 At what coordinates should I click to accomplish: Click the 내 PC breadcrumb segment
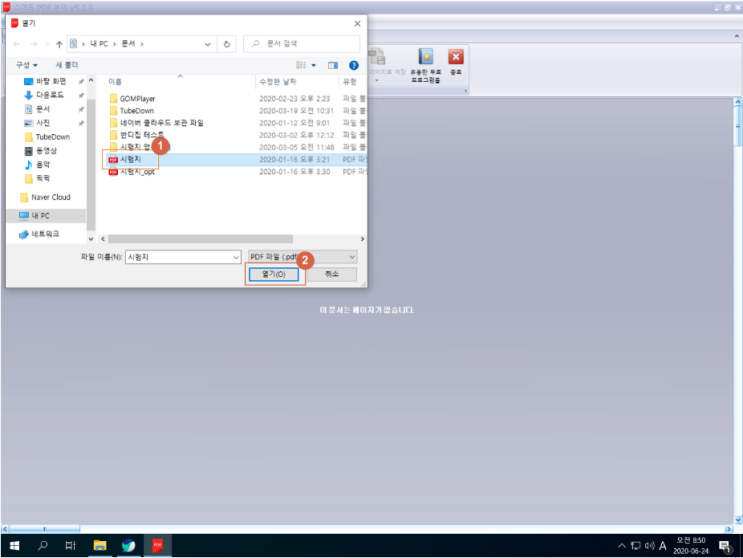99,44
